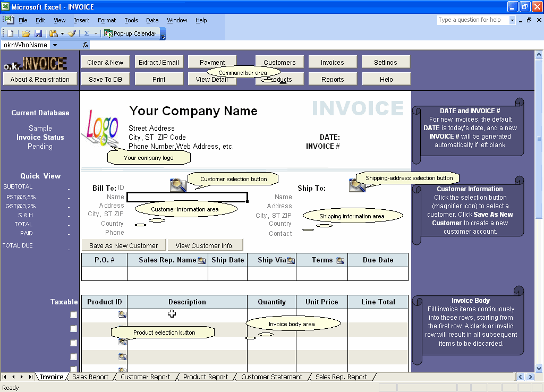This screenshot has width=544, height=392.
Task: Open the Tools menu
Action: [131, 20]
